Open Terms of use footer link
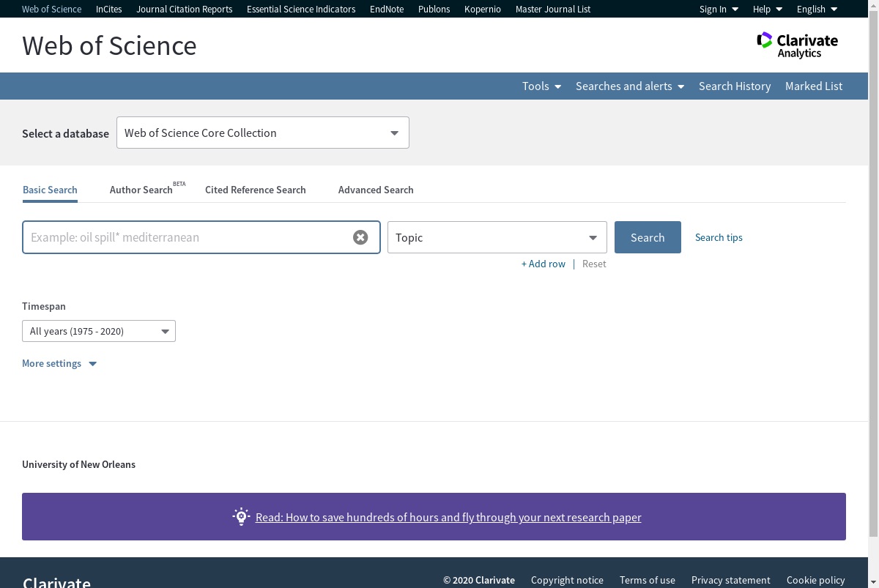This screenshot has height=588, width=879. tap(648, 580)
